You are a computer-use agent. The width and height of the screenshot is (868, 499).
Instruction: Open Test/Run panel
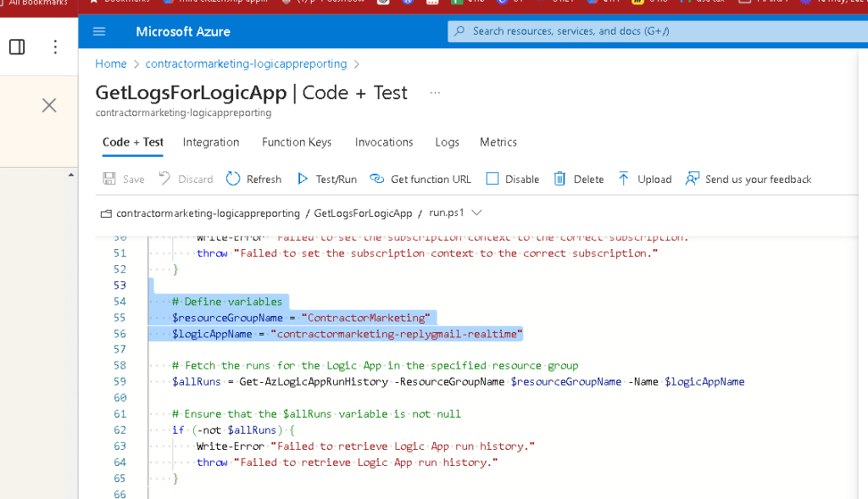(336, 180)
